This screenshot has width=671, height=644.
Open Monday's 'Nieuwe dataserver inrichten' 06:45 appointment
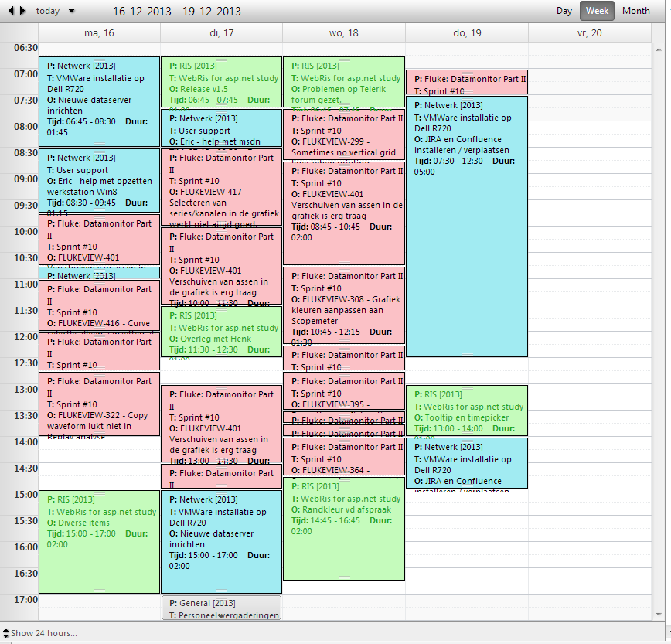pos(99,102)
